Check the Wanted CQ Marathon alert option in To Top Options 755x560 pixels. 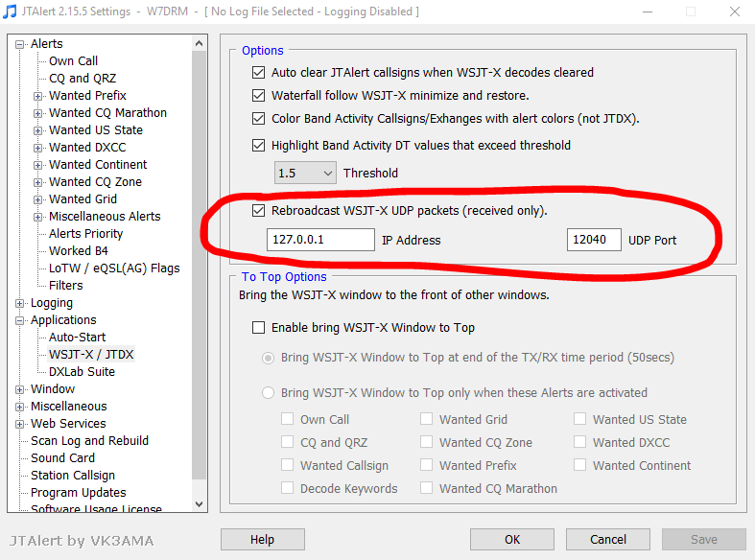pos(426,488)
